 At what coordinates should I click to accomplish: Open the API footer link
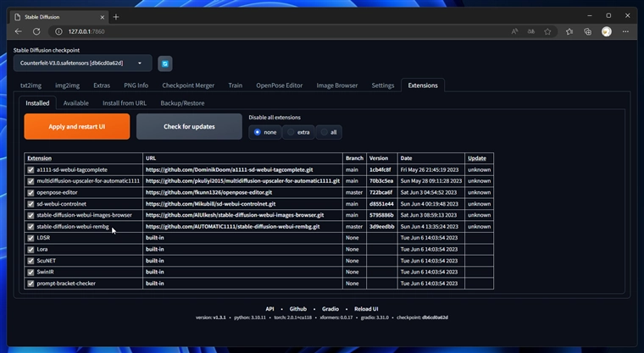click(269, 309)
